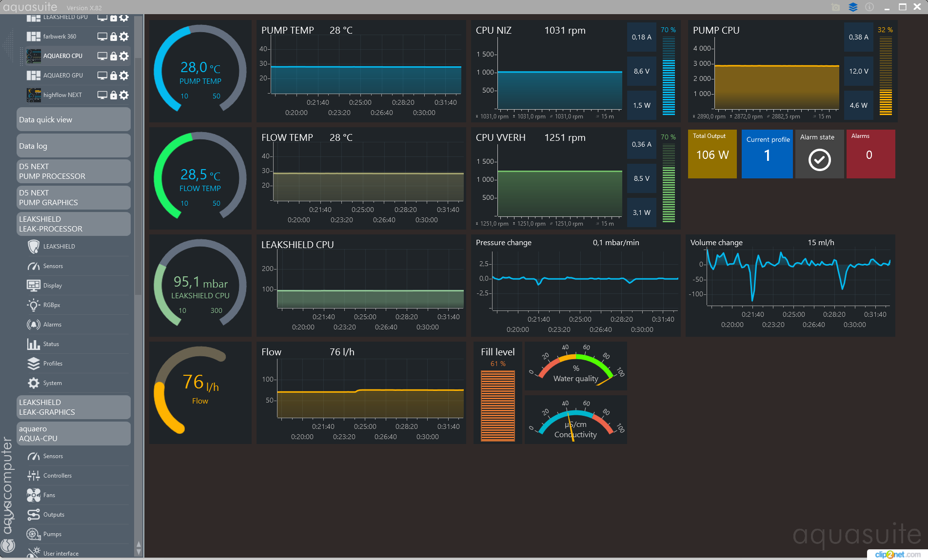Click the Display monitor icon in sidebar
This screenshot has width=928, height=560.
34,286
